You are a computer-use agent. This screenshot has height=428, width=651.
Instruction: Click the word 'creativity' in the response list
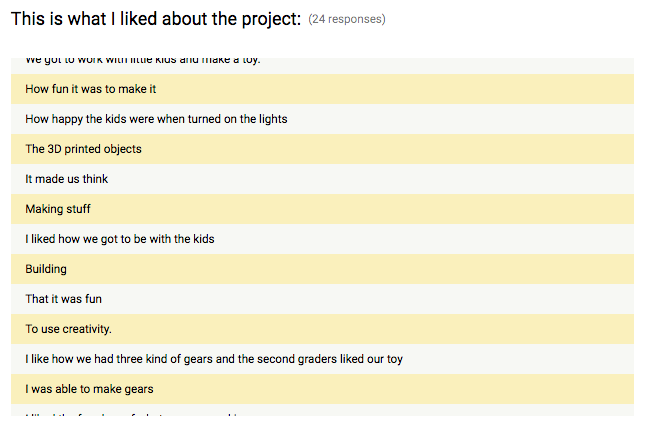coord(86,329)
